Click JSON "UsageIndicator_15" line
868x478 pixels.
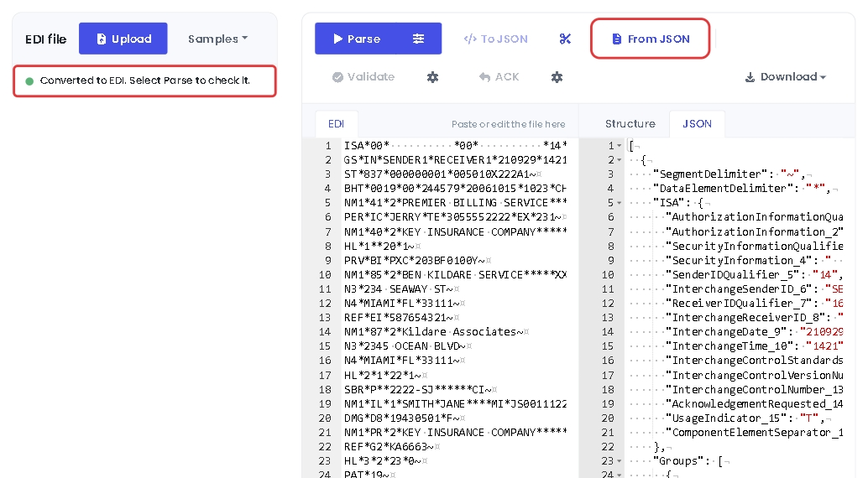[x=730, y=418]
